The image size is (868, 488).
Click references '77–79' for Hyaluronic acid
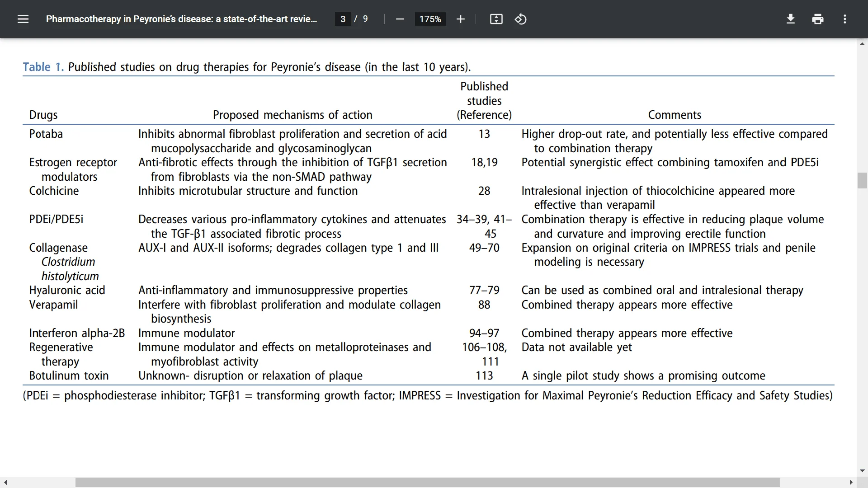[484, 290]
